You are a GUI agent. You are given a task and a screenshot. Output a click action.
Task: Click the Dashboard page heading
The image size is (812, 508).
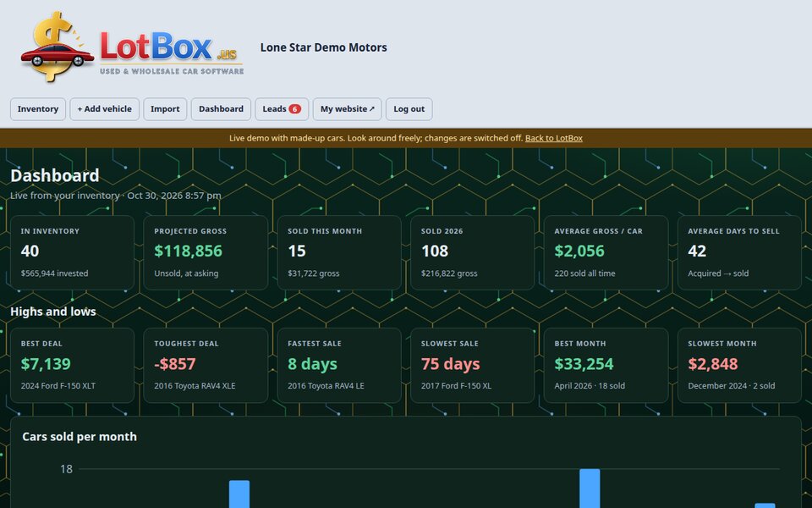(55, 175)
